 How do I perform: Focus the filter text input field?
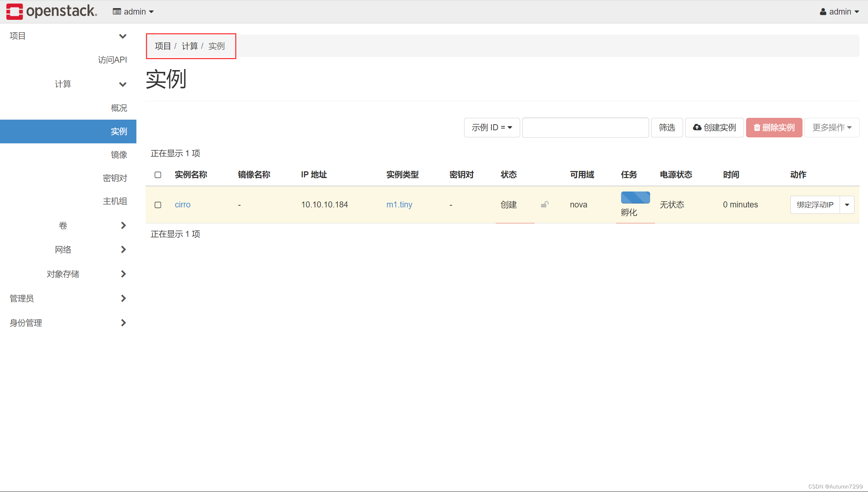pyautogui.click(x=585, y=127)
